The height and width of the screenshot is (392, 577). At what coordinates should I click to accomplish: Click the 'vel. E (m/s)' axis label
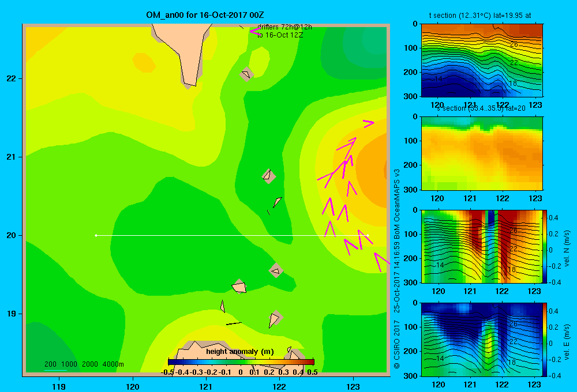pyautogui.click(x=567, y=342)
